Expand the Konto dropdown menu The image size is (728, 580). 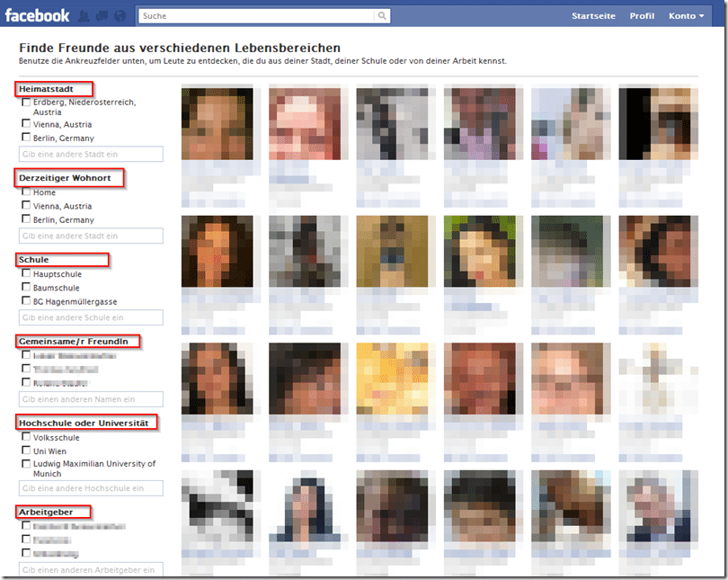pos(687,16)
